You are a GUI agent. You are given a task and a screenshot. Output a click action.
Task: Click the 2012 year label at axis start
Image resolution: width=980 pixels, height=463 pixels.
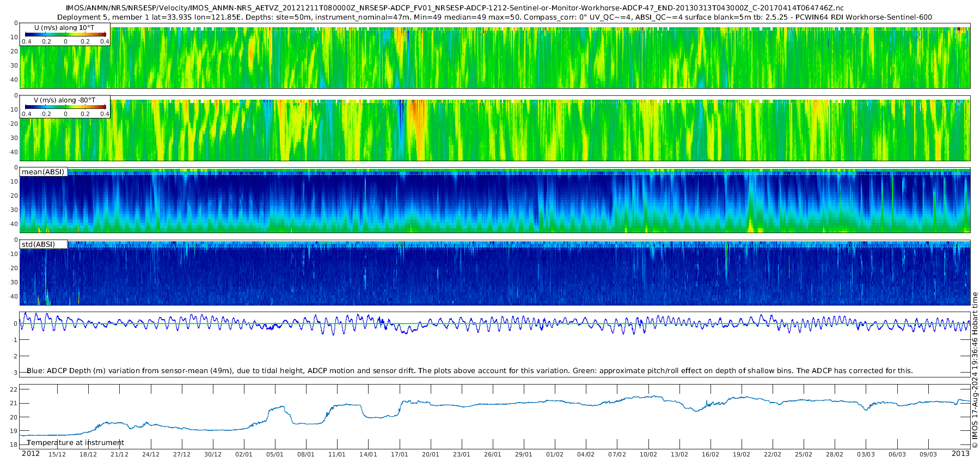pyautogui.click(x=30, y=454)
